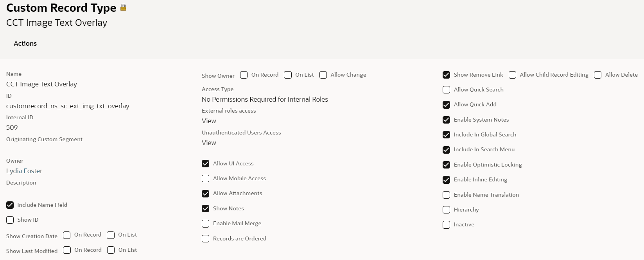Tick Records are Ordered checkbox

click(x=206, y=239)
